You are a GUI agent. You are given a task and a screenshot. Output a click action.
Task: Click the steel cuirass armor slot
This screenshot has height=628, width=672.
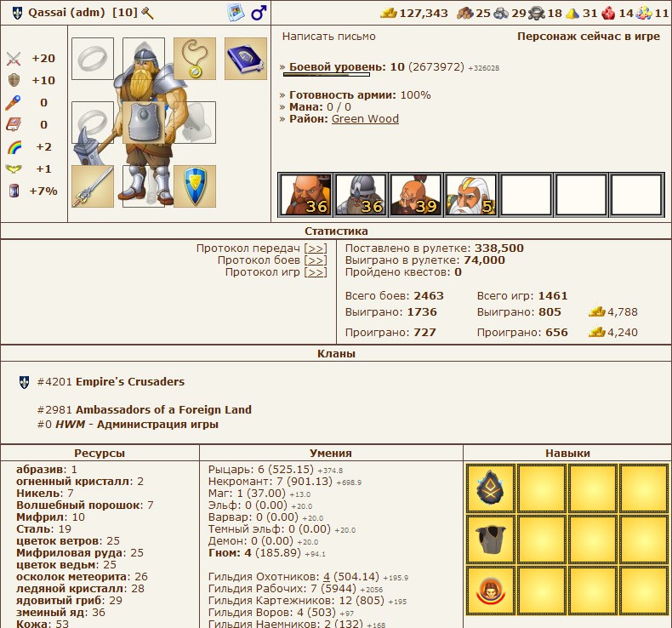click(x=144, y=123)
